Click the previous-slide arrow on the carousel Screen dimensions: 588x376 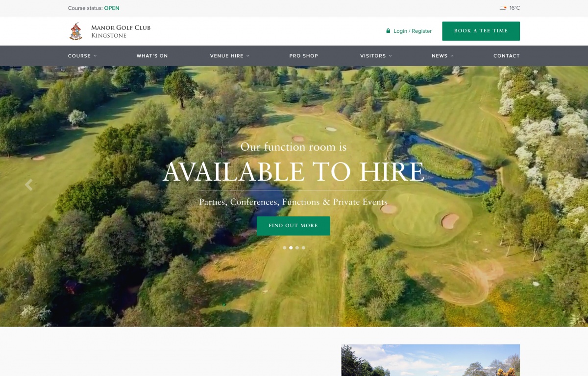pyautogui.click(x=28, y=185)
